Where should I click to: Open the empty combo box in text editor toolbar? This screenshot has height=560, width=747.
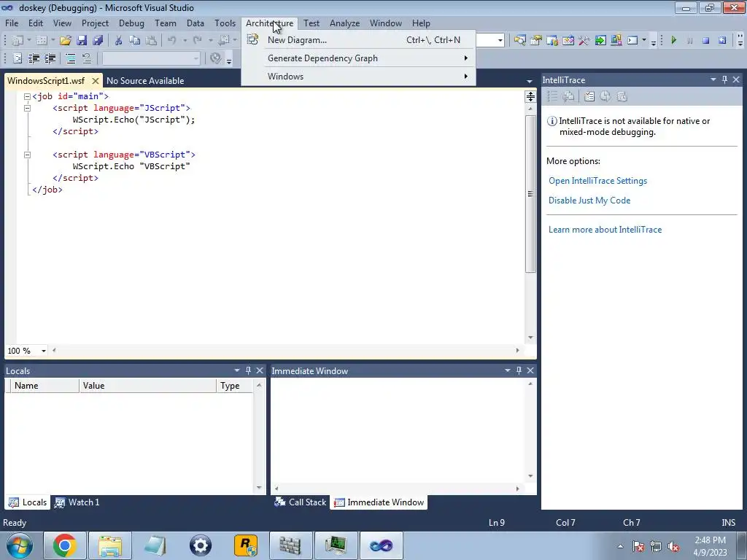pyautogui.click(x=151, y=58)
